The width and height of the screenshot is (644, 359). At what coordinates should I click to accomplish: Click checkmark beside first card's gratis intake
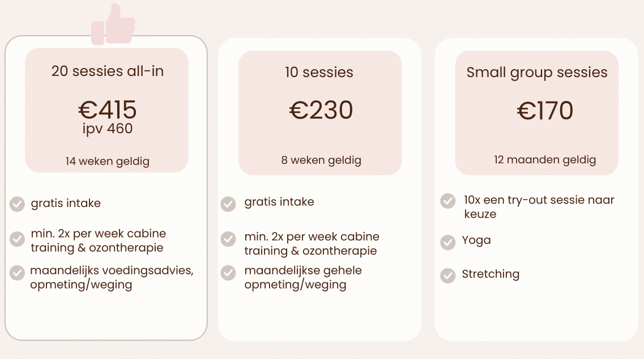[x=17, y=204]
